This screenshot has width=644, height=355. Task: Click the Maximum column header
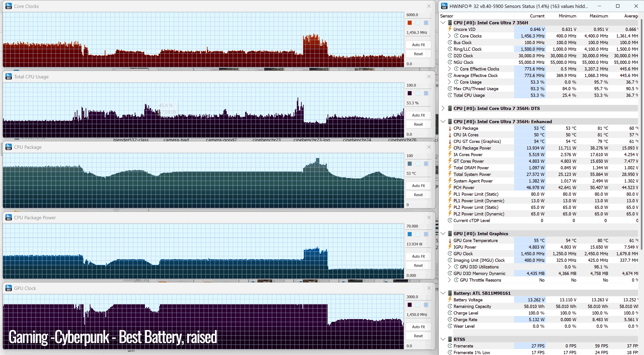pos(593,16)
